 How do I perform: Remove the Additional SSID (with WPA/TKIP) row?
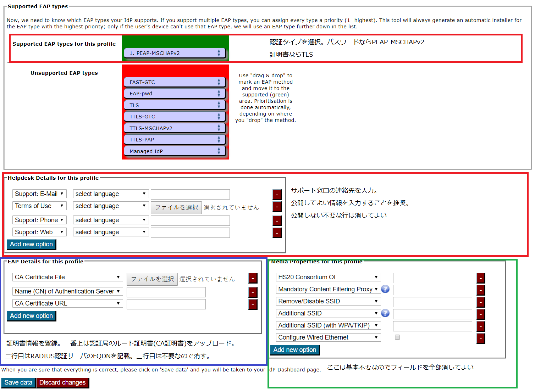pyautogui.click(x=481, y=326)
